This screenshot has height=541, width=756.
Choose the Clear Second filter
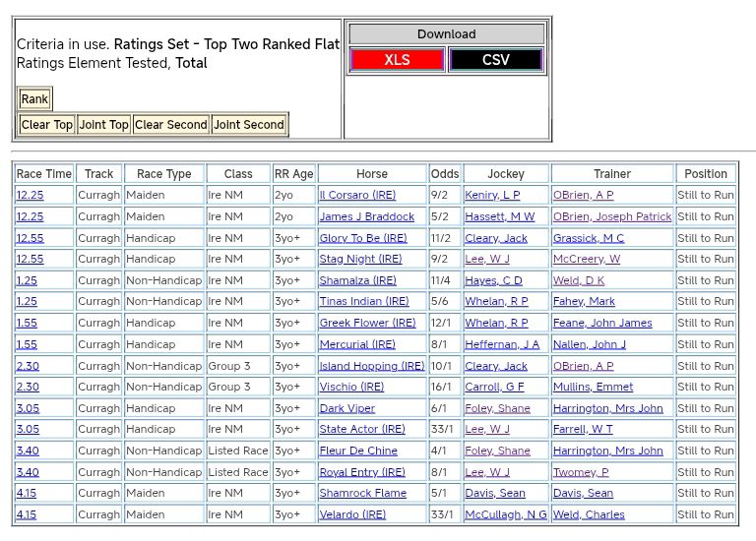[x=171, y=125]
